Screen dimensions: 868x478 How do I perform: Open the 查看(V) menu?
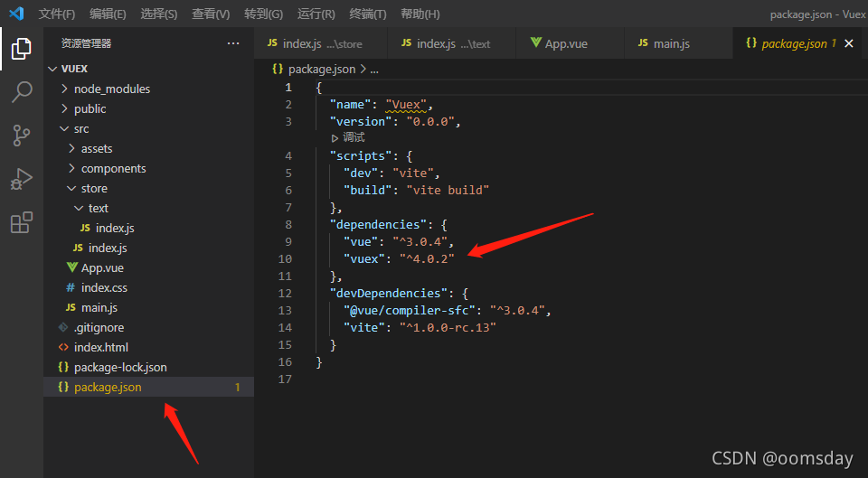pyautogui.click(x=211, y=14)
